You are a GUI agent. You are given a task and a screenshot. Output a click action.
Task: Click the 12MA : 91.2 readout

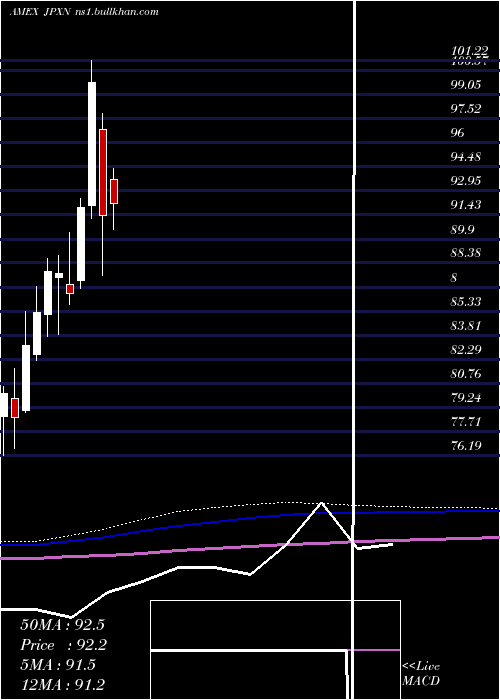pyautogui.click(x=62, y=685)
